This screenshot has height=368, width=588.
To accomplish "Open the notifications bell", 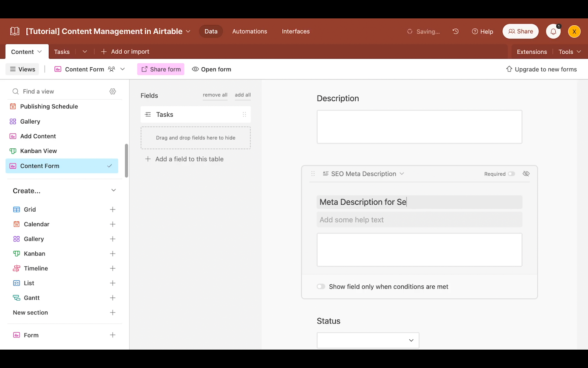I will (553, 31).
